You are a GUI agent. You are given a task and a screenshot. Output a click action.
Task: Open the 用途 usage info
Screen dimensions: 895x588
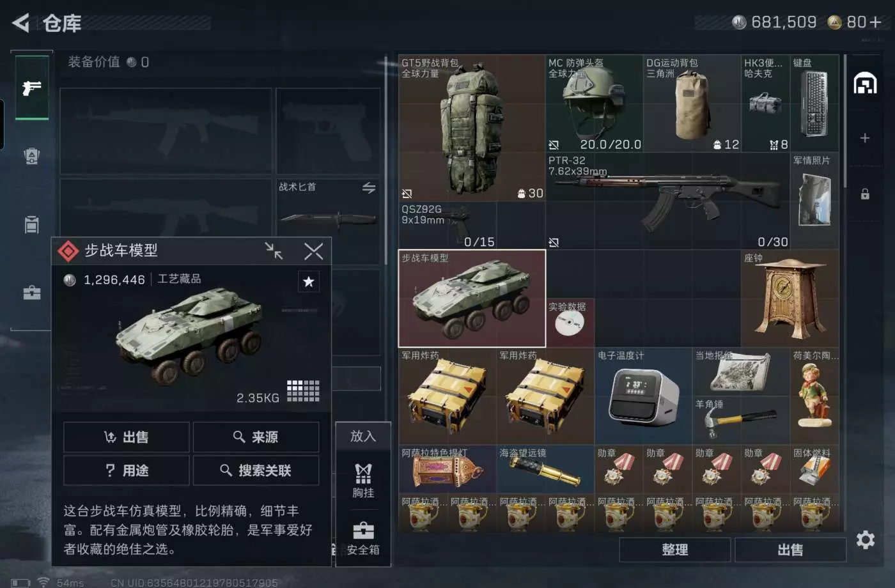pos(126,470)
